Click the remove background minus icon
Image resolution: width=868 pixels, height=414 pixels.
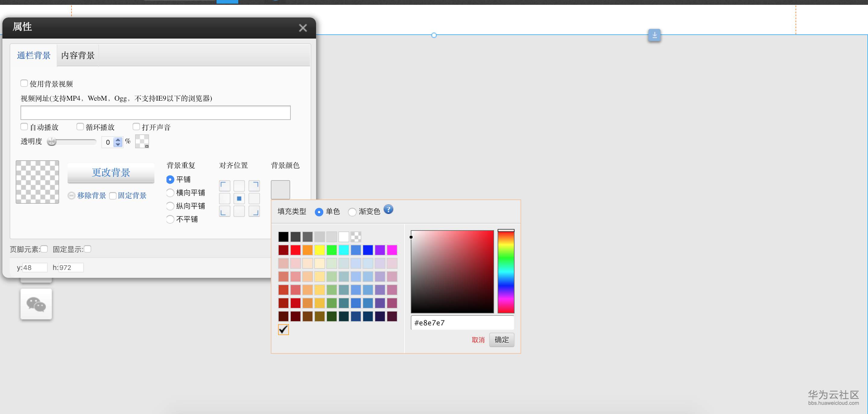pyautogui.click(x=71, y=196)
